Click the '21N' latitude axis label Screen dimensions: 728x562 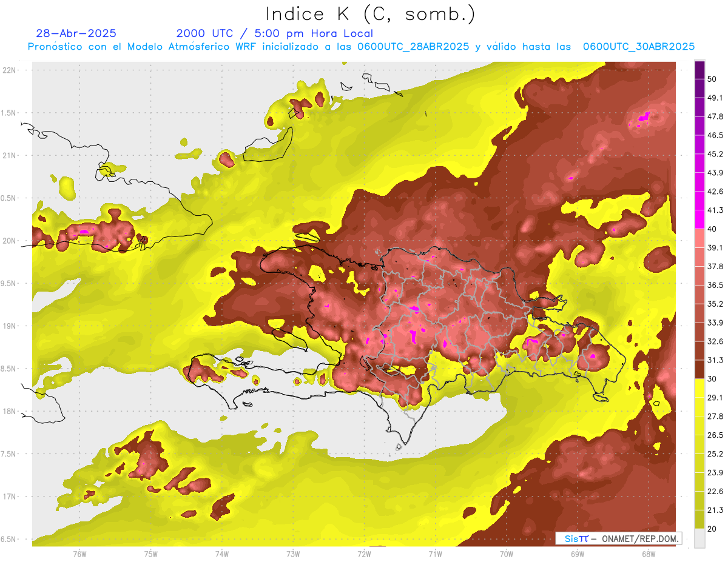point(9,155)
